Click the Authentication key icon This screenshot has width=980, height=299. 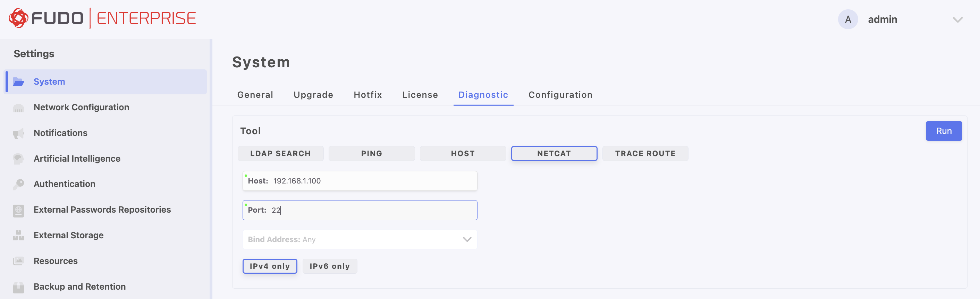coord(18,184)
